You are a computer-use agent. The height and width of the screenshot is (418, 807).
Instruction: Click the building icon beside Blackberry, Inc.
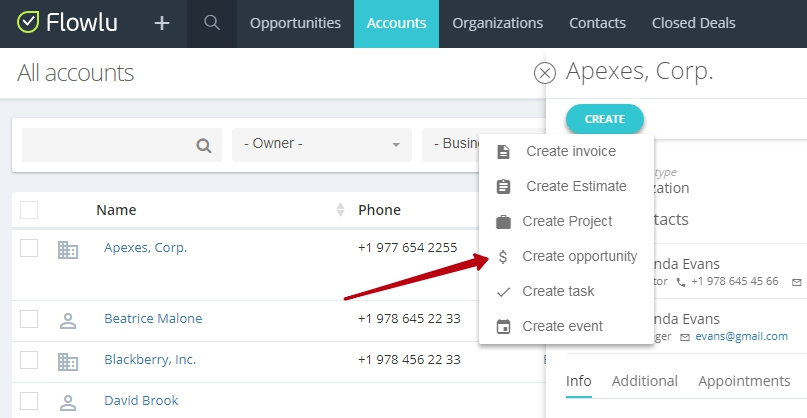tap(68, 362)
